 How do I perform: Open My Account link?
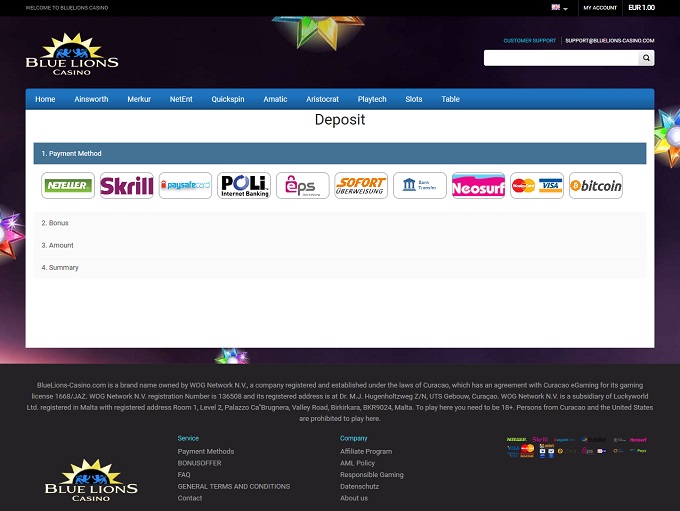coord(599,8)
